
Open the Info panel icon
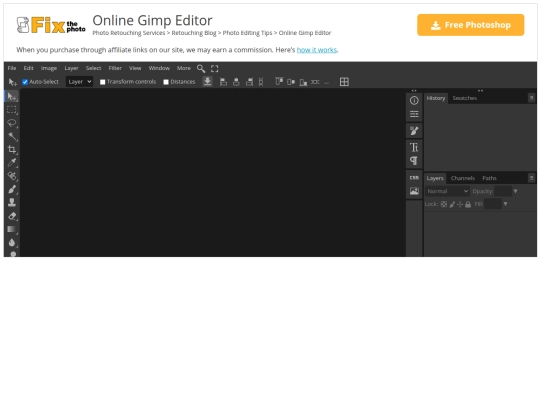tap(414, 101)
